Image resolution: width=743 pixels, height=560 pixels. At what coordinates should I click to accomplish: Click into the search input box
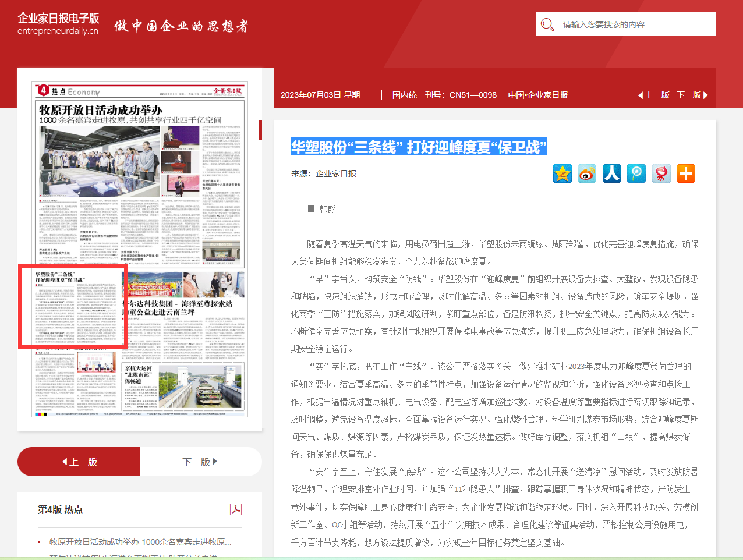[x=635, y=24]
